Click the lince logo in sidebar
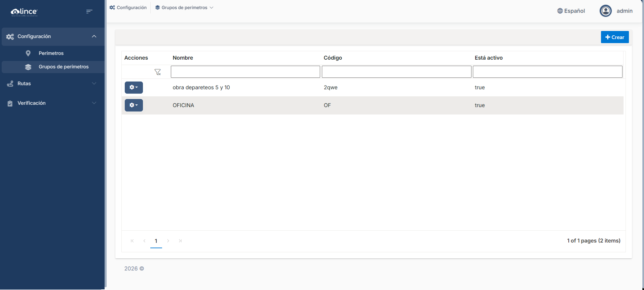This screenshot has height=290, width=644. tap(24, 12)
